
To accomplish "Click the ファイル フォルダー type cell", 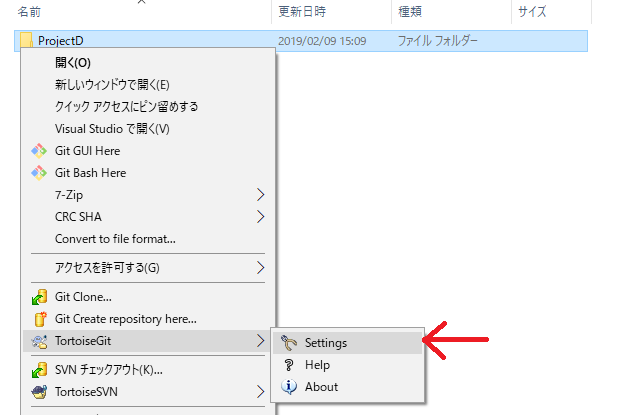I will click(438, 41).
